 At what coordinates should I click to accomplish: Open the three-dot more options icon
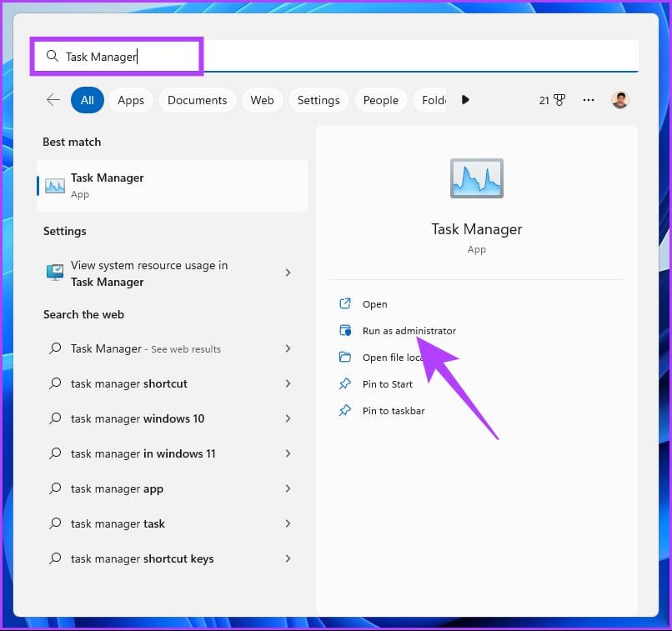coord(588,99)
